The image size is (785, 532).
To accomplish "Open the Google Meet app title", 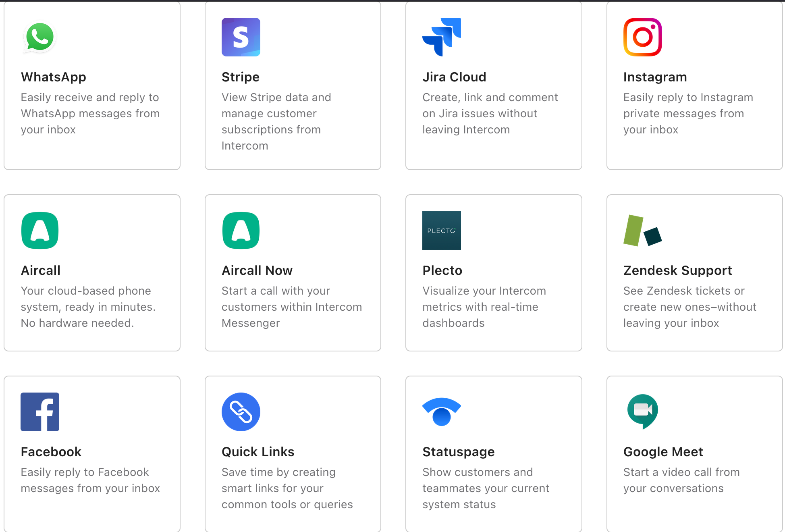I will [x=663, y=452].
